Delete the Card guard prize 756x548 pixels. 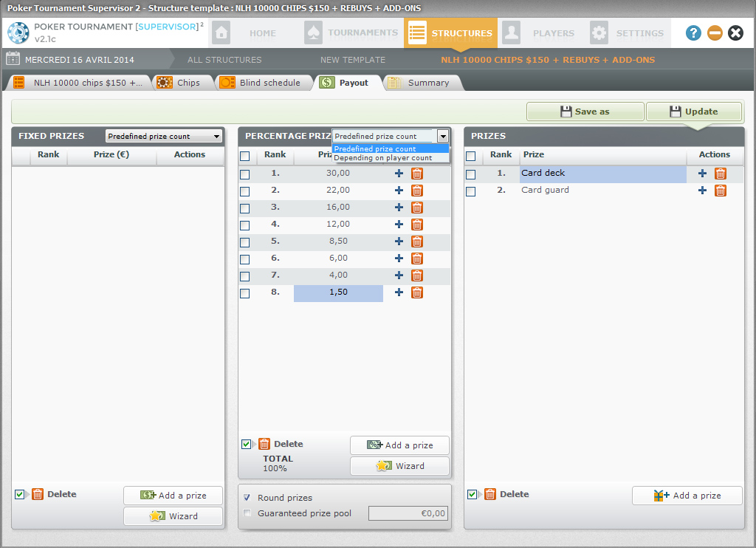pyautogui.click(x=721, y=191)
